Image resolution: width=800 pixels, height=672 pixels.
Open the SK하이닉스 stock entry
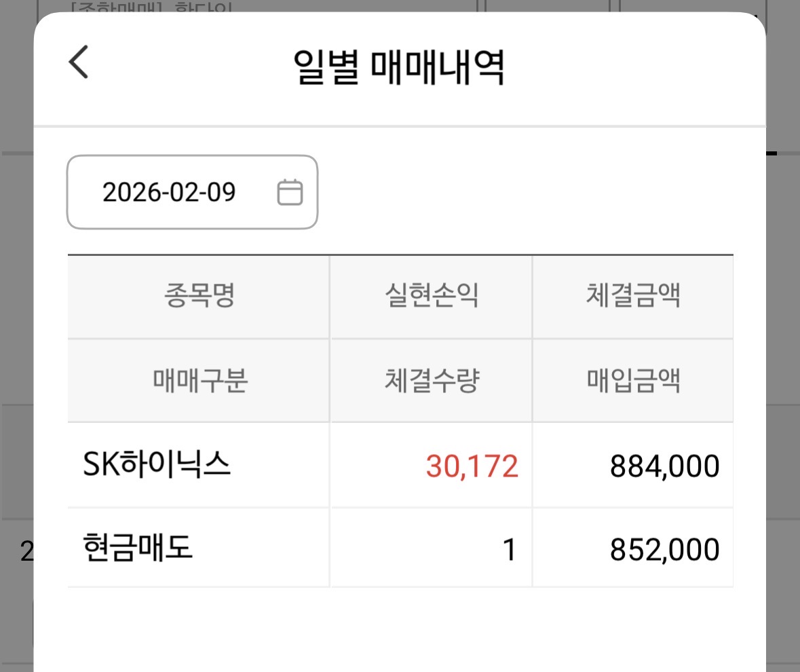[x=157, y=465]
